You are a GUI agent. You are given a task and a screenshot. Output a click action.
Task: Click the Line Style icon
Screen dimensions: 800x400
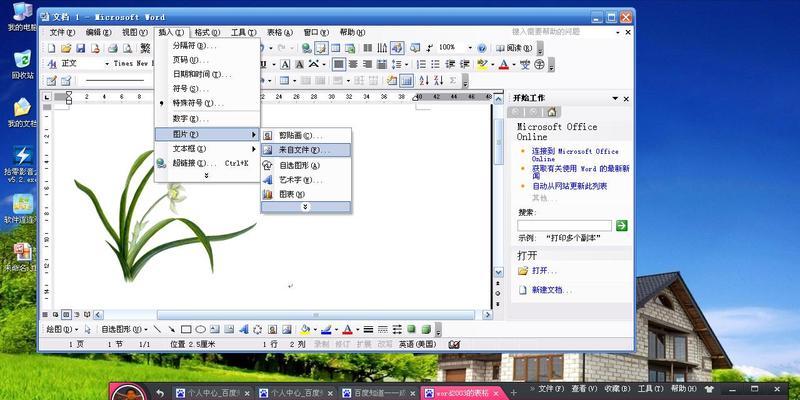click(368, 329)
